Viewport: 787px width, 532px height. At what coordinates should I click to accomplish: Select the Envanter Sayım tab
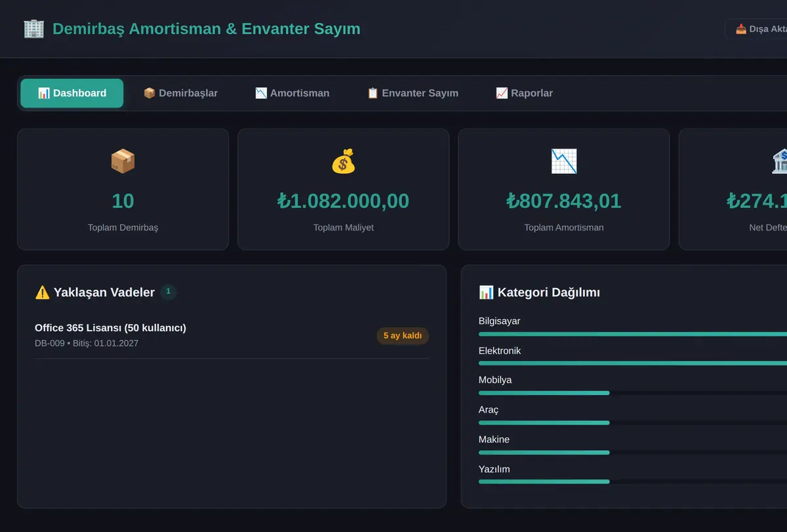(413, 93)
